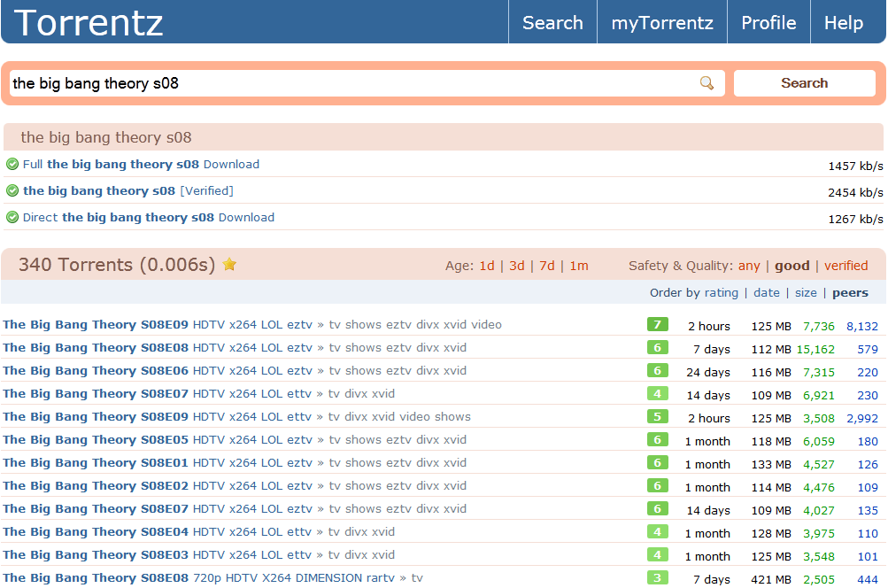Click seed count 15,162
This screenshot has width=888, height=588.
coord(815,350)
